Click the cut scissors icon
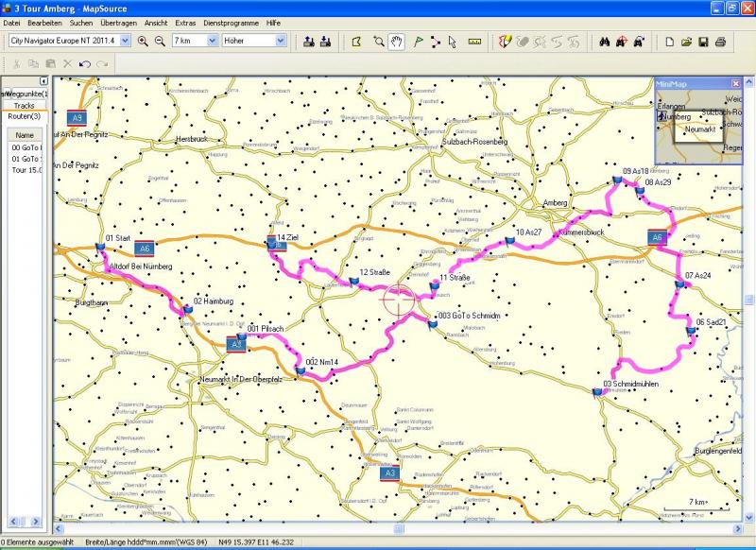Image resolution: width=756 pixels, height=550 pixels. [x=16, y=64]
